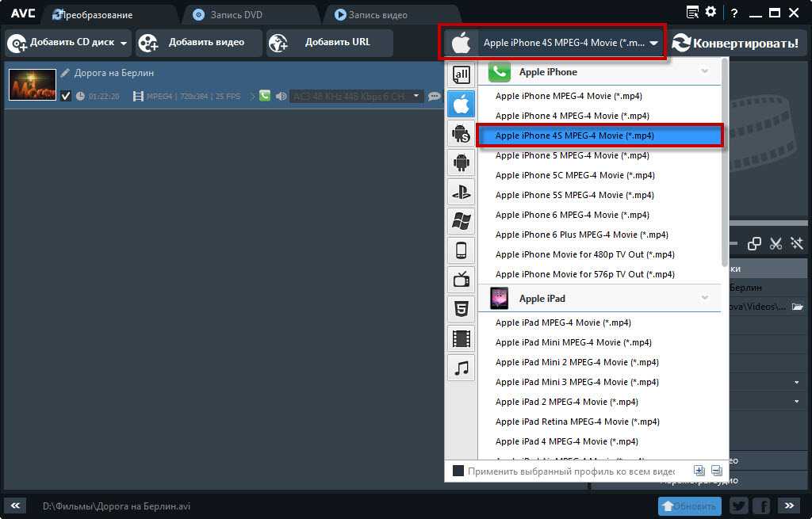The width and height of the screenshot is (812, 519).
Task: Collapse the Apple iPhone group
Action: click(704, 71)
